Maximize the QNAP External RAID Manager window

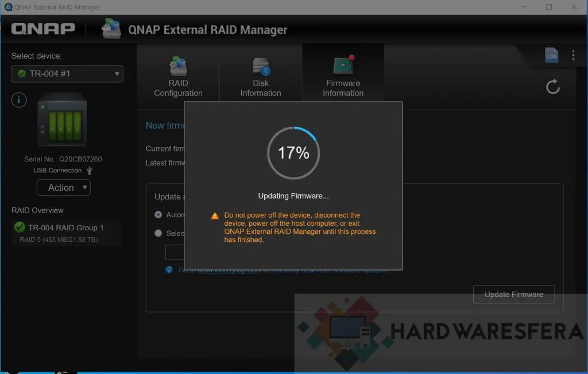[x=548, y=7]
